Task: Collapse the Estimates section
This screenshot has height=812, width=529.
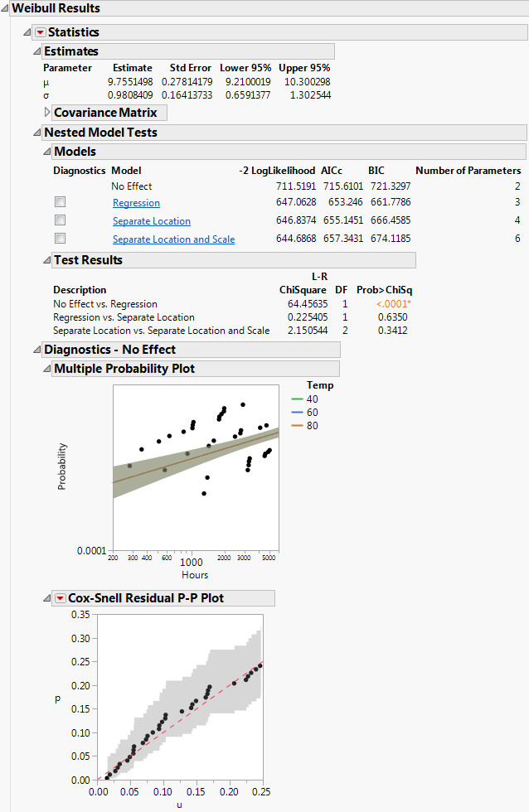Action: click(x=36, y=51)
